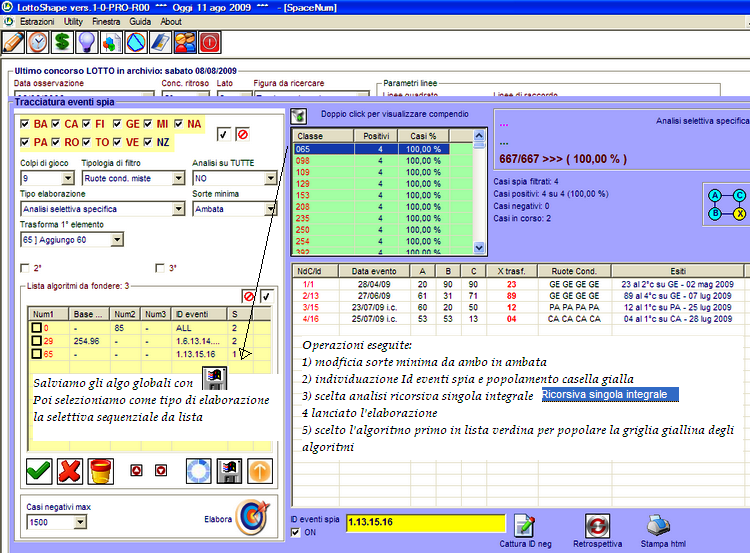Open the Sorte minima dropdown

(x=271, y=209)
